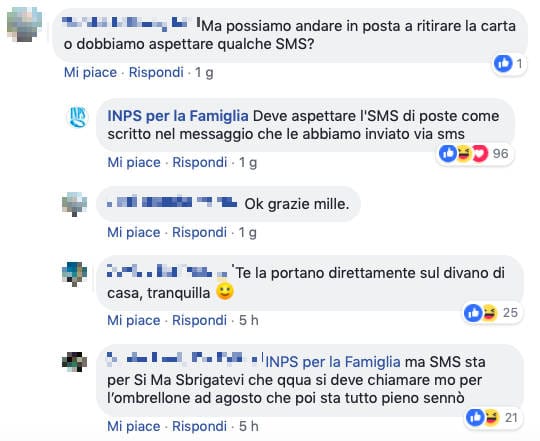Click Mi piace under 'Ok grazie mille'
Viewport: 540px width, 441px height.
click(134, 232)
